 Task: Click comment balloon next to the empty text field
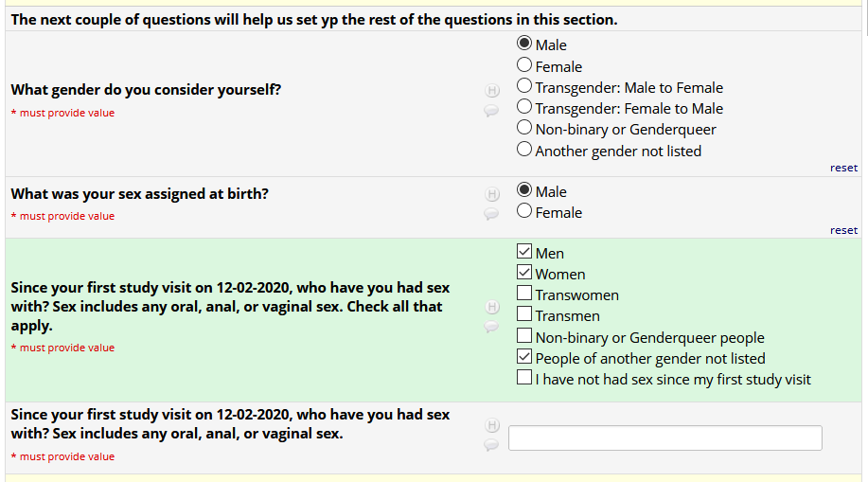point(491,444)
